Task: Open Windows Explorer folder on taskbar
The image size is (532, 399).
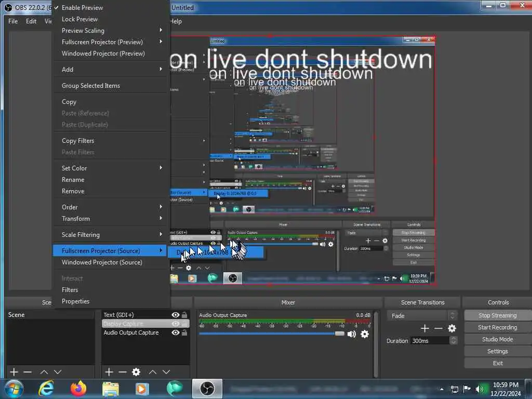Action: coord(111,389)
